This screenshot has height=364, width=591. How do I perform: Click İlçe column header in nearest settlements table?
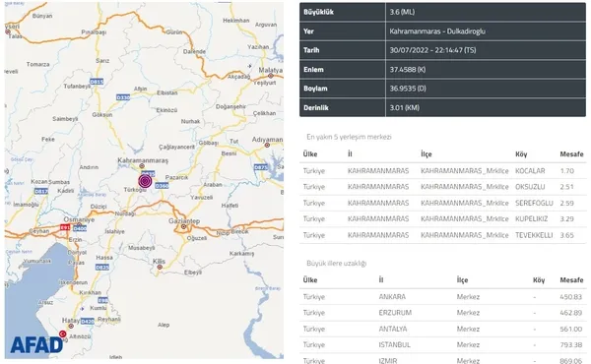427,153
